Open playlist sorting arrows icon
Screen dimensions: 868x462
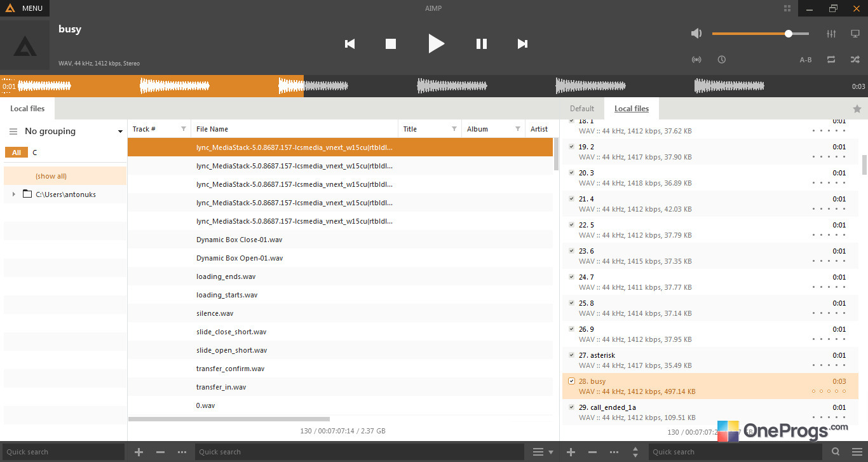point(636,452)
